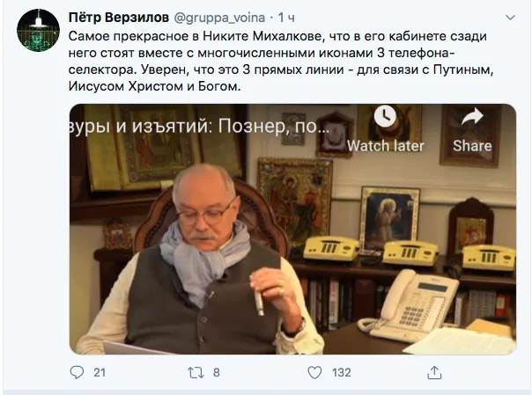Open the reply speech bubble icon
Viewport: 532px width, 395px height.
(77, 372)
